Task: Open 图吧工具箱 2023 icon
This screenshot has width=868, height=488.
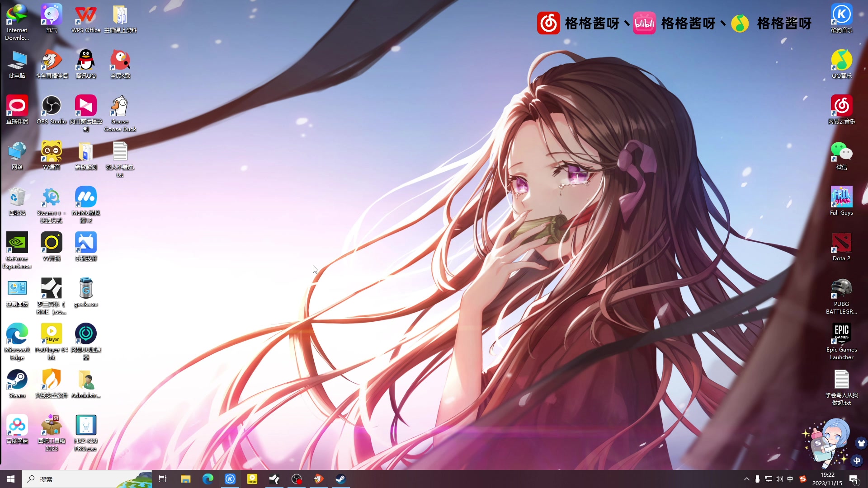Action: [x=52, y=432]
